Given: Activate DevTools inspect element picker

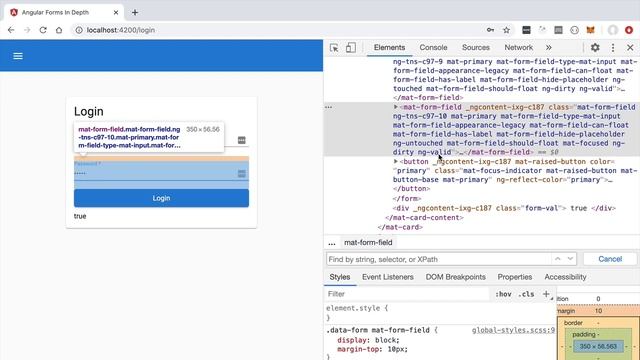Looking at the screenshot, I should tap(334, 48).
